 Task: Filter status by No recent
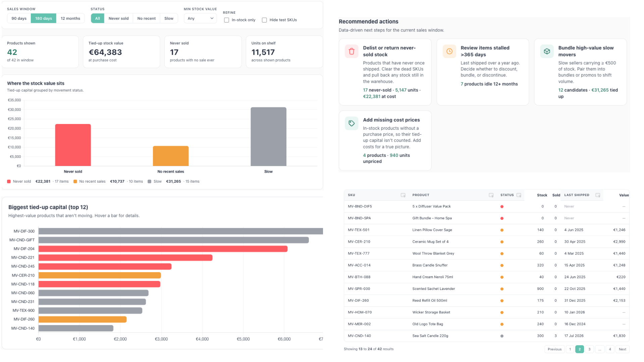click(x=147, y=18)
